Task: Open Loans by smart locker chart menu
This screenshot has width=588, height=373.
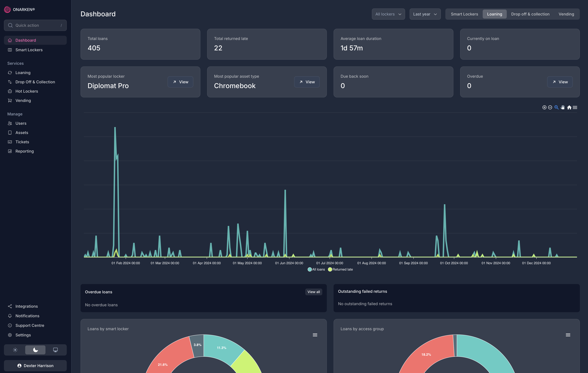Action: coord(315,335)
